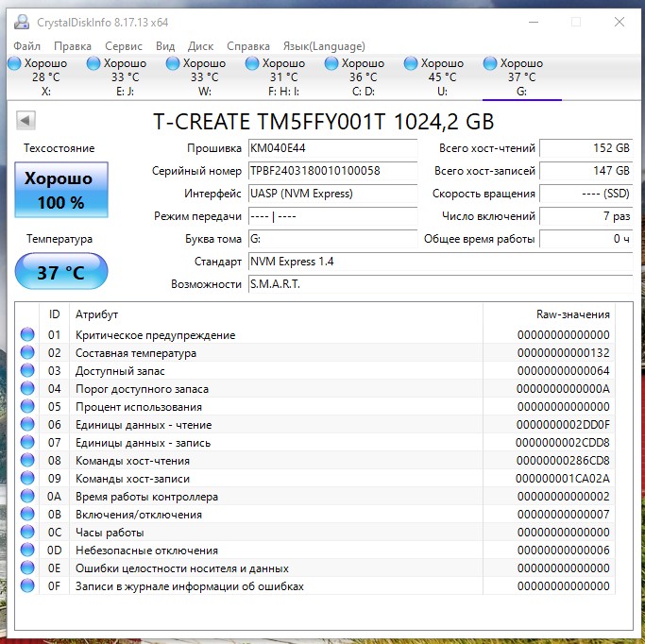Click the Общее время работы value 0 ч
Screen dimensions: 645x644
click(586, 239)
